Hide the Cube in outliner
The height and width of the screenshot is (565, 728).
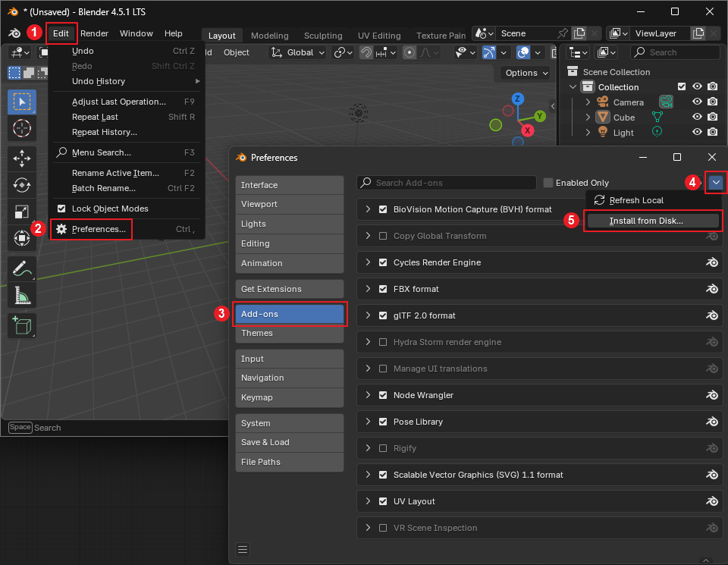(697, 117)
